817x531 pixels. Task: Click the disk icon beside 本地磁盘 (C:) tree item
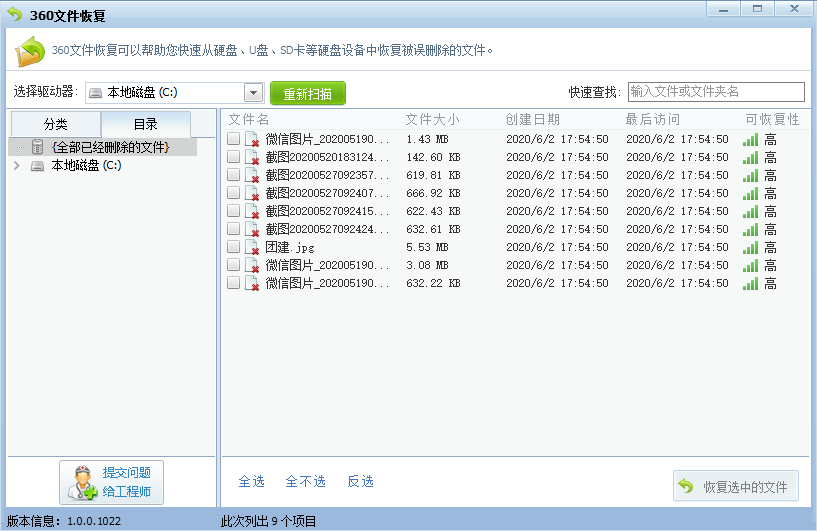[x=38, y=166]
